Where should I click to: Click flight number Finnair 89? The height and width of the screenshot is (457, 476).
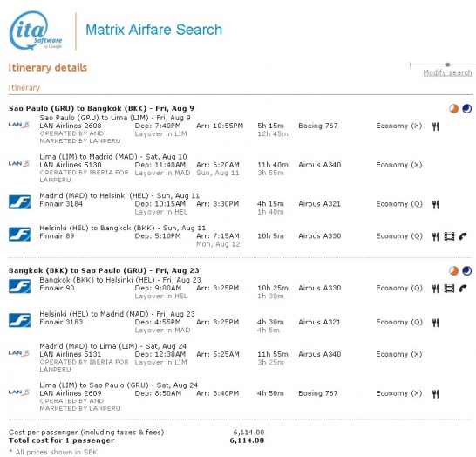click(57, 236)
